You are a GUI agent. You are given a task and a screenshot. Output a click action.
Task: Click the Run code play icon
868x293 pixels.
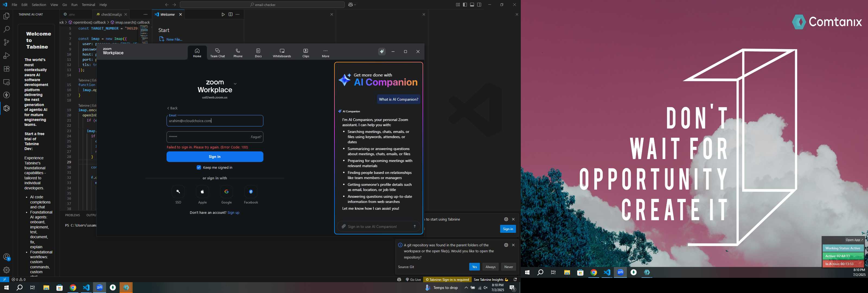tap(223, 14)
